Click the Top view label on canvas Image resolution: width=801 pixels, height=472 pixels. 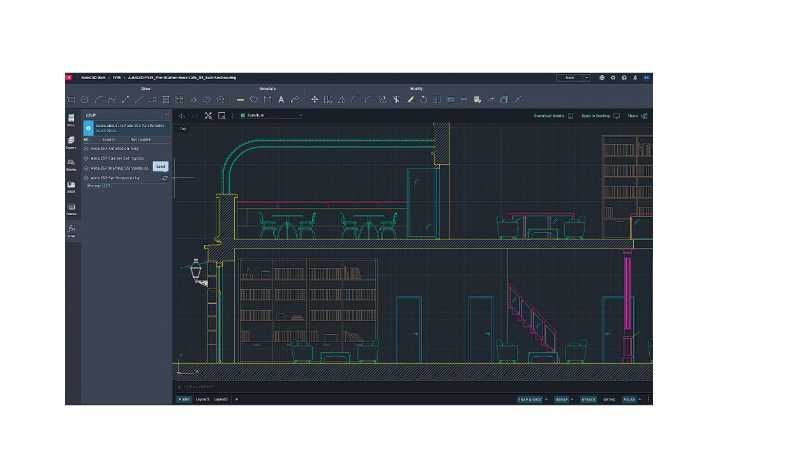(x=183, y=129)
